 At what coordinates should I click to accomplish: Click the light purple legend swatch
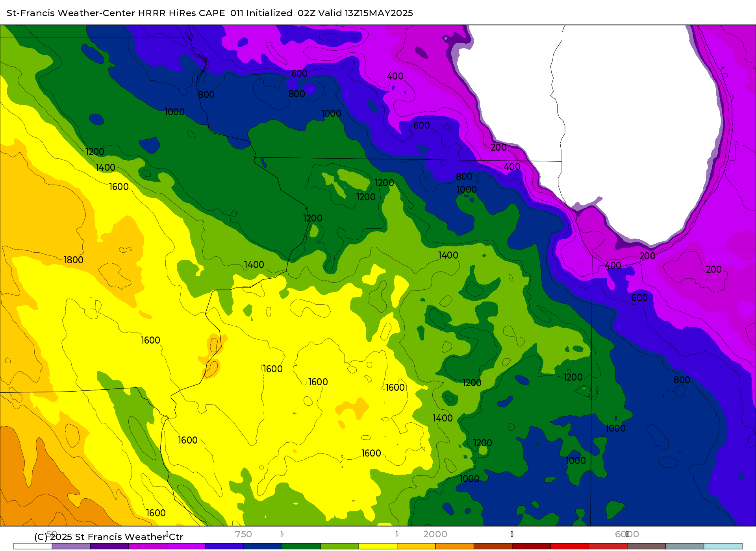pyautogui.click(x=71, y=546)
